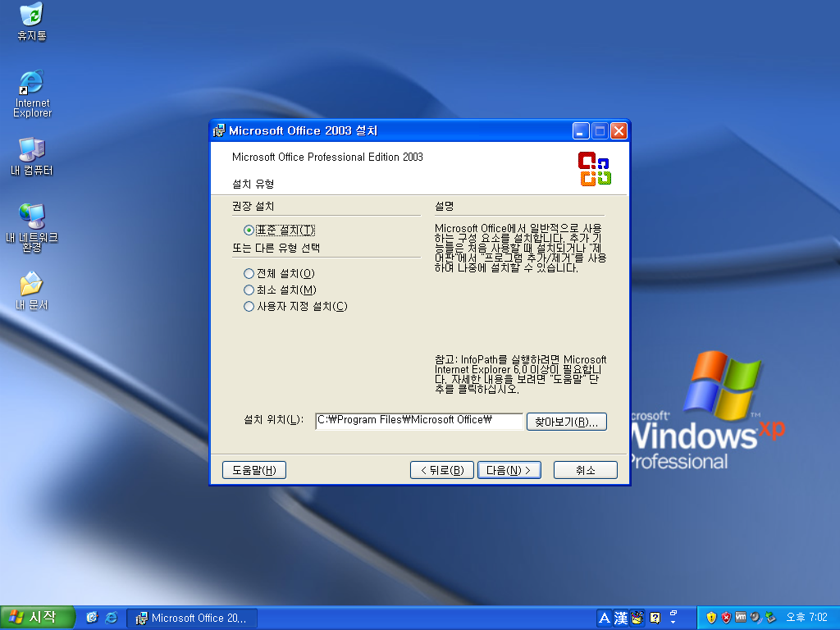Restore the language bar with its restore icon
The width and height of the screenshot is (840, 630).
pyautogui.click(x=673, y=613)
